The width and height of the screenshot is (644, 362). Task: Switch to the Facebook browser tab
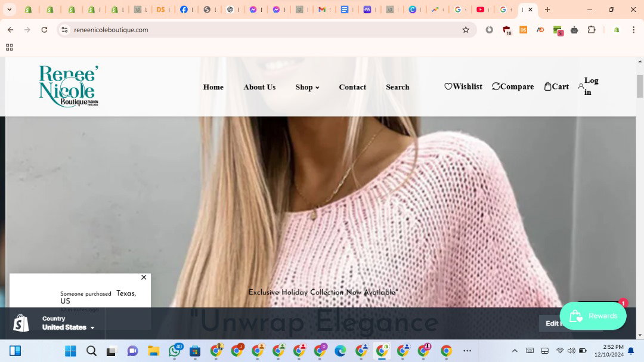click(x=184, y=10)
